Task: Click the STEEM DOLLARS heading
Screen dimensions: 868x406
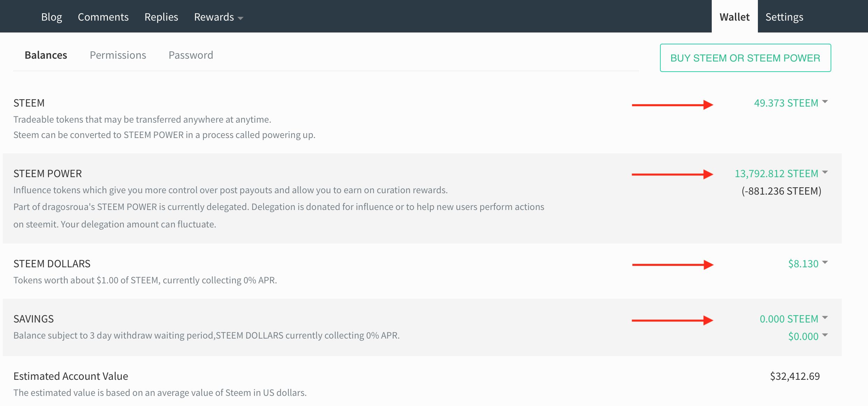Action: click(52, 264)
